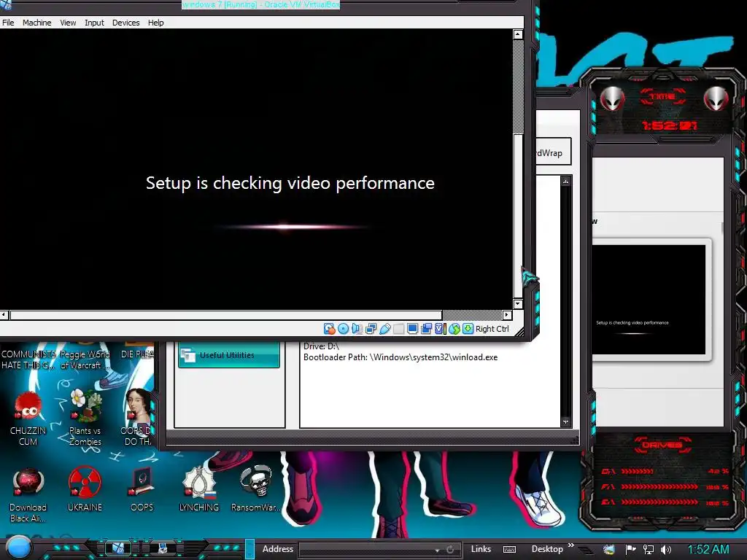Click the WordWrap button in the background window
Image resolution: width=747 pixels, height=560 pixels.
click(553, 152)
